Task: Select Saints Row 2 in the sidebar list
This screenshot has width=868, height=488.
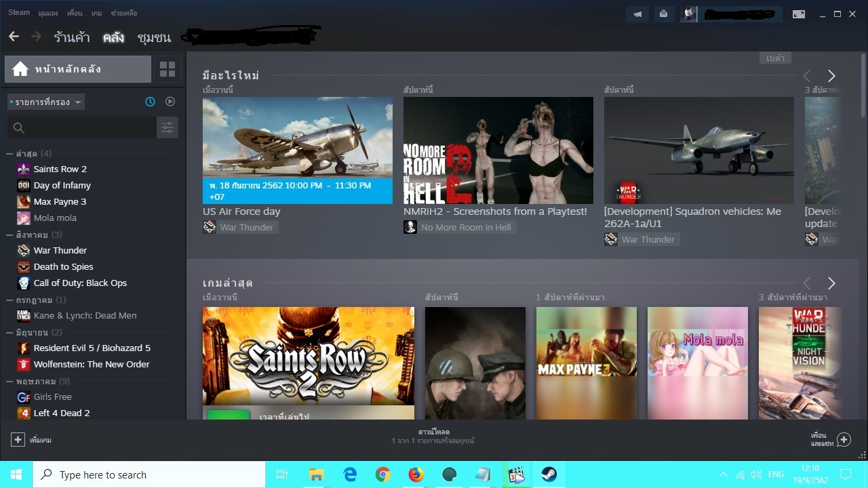Action: point(60,169)
